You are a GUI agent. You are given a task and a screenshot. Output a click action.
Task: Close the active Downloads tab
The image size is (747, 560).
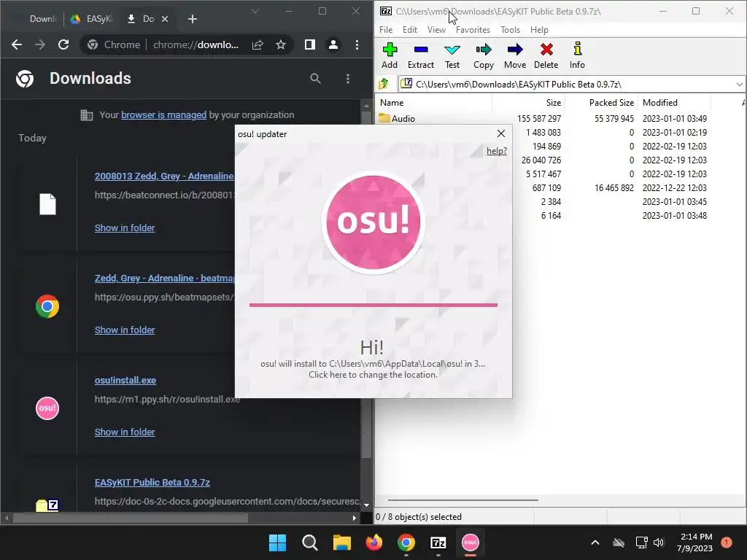(x=165, y=18)
